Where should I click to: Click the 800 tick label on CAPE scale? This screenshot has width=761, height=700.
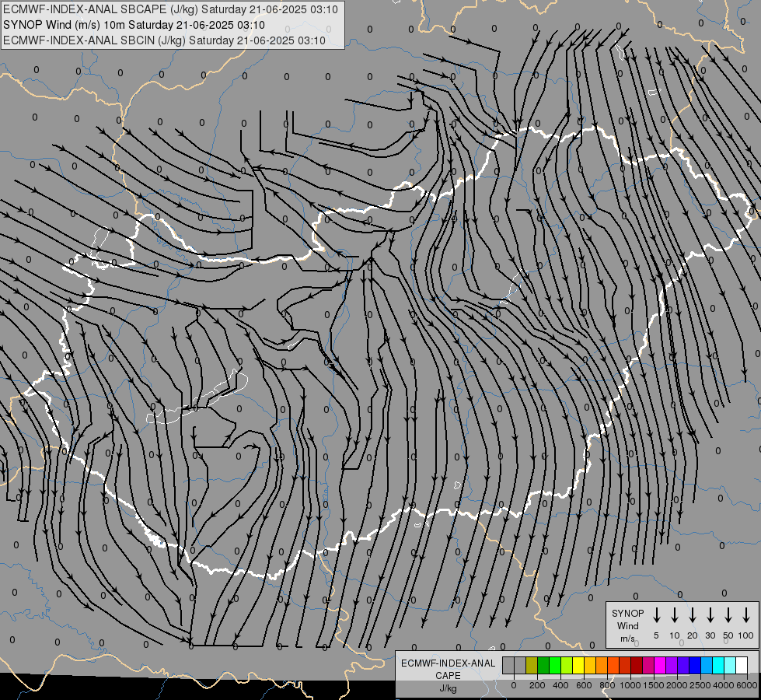607,685
